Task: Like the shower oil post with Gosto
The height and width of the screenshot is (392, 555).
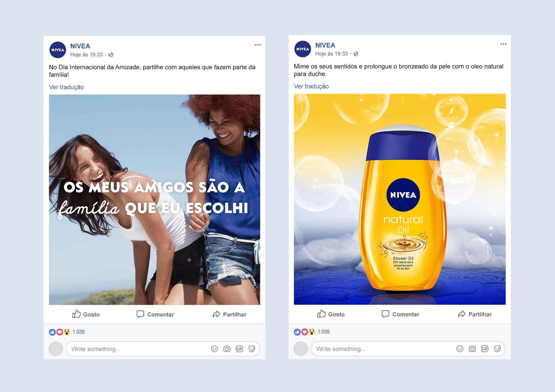Action: tap(331, 314)
